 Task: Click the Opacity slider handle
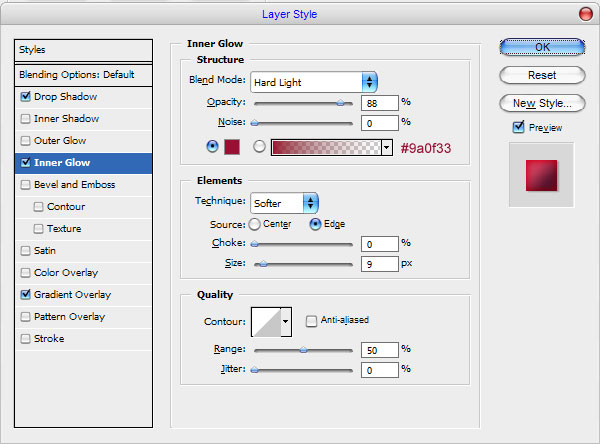pos(340,102)
